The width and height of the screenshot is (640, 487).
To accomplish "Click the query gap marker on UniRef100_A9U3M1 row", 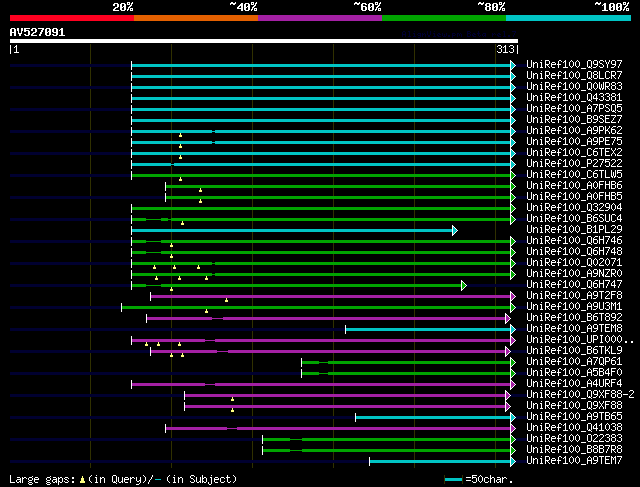I will point(207,311).
